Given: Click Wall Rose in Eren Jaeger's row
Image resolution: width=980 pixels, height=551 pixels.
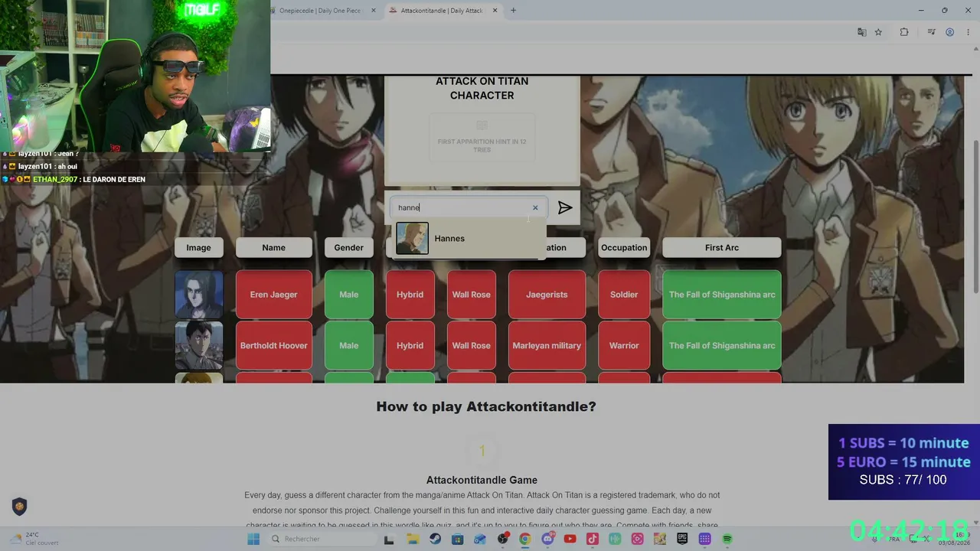Looking at the screenshot, I should tap(471, 295).
